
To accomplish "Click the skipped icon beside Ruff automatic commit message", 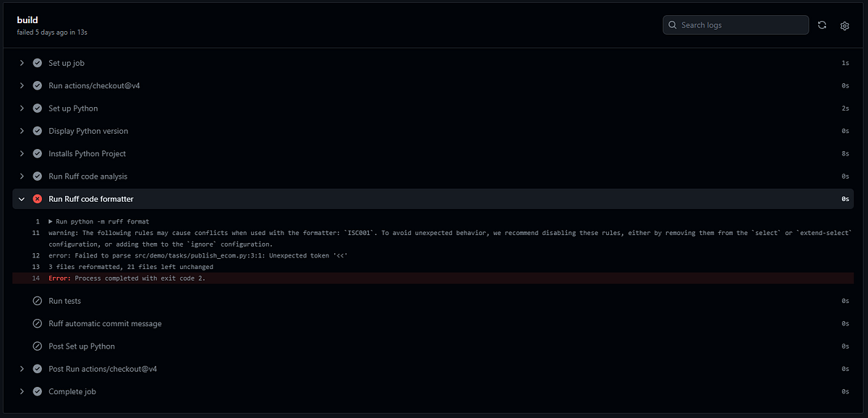I will [37, 323].
